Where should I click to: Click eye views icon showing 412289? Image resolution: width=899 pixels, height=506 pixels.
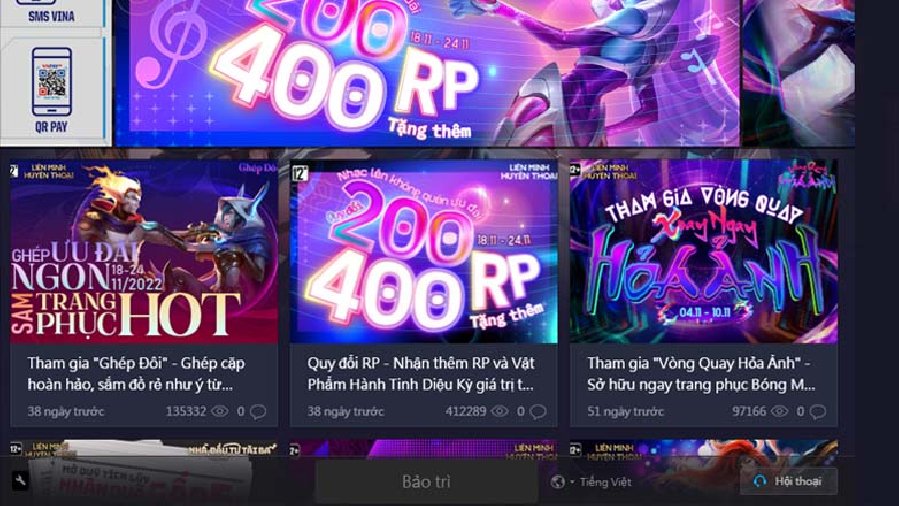pyautogui.click(x=499, y=411)
